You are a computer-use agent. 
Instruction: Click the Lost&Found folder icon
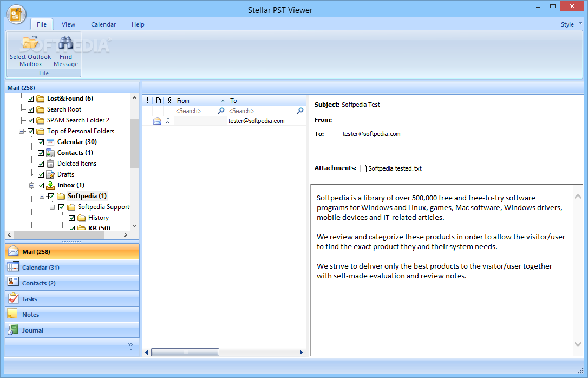coord(40,99)
